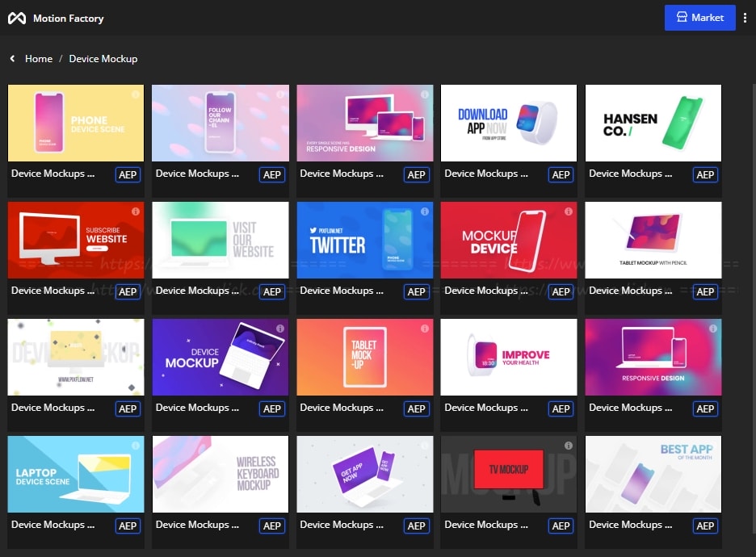756x557 pixels.
Task: Open the Download App Now watch thumbnail
Action: (508, 123)
